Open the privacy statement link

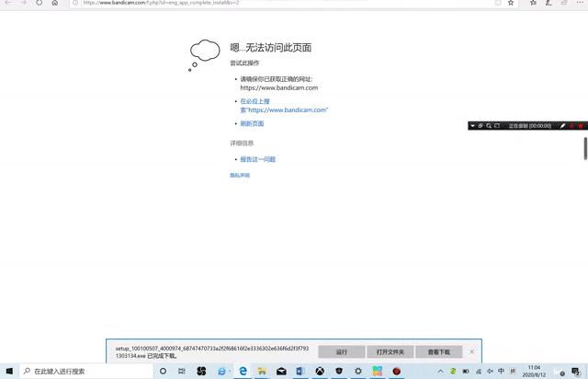pos(240,175)
